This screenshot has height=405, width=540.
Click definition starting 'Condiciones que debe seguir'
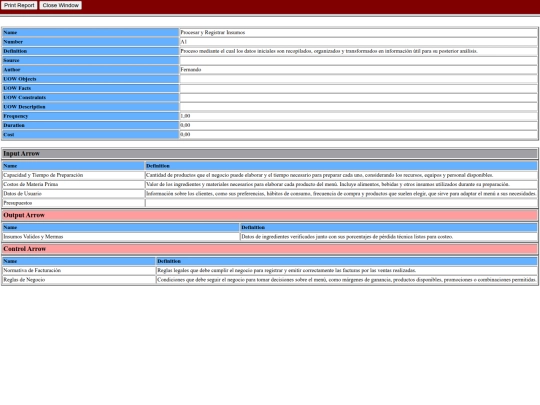346,280
